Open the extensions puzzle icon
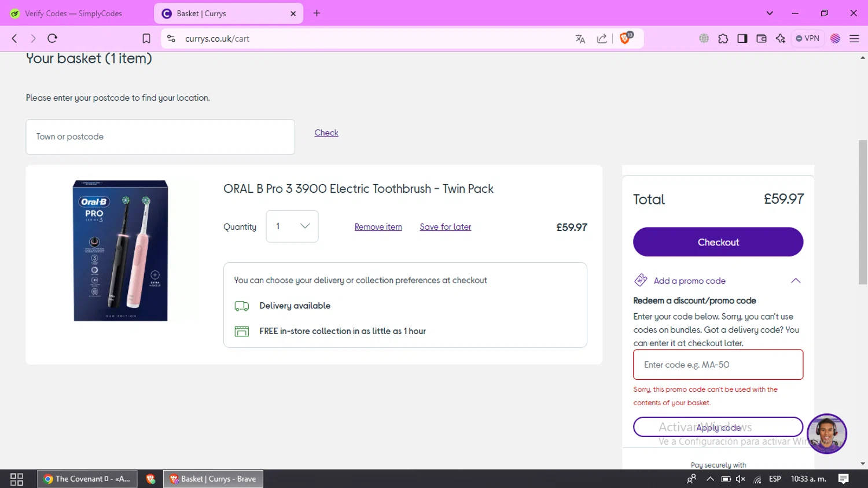The height and width of the screenshot is (488, 868). tap(723, 38)
